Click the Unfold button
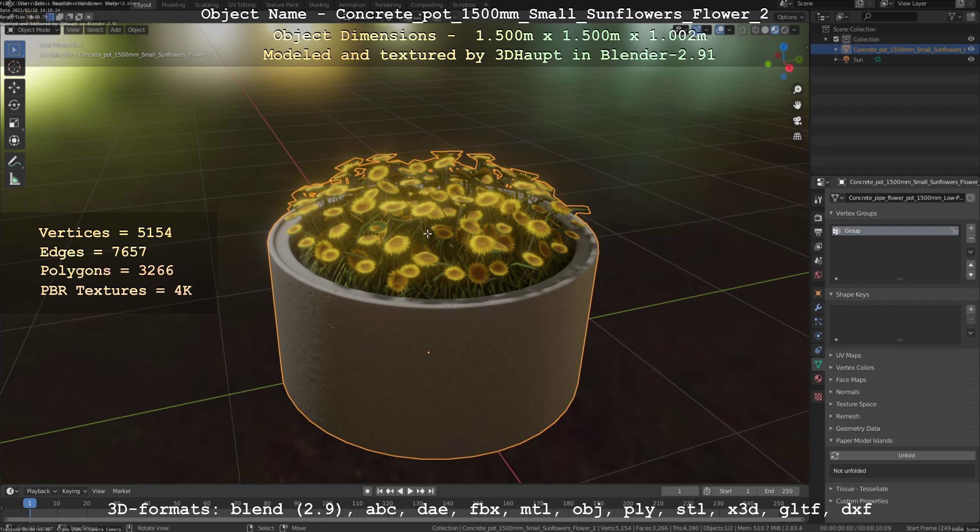Image resolution: width=980 pixels, height=532 pixels. tap(902, 455)
